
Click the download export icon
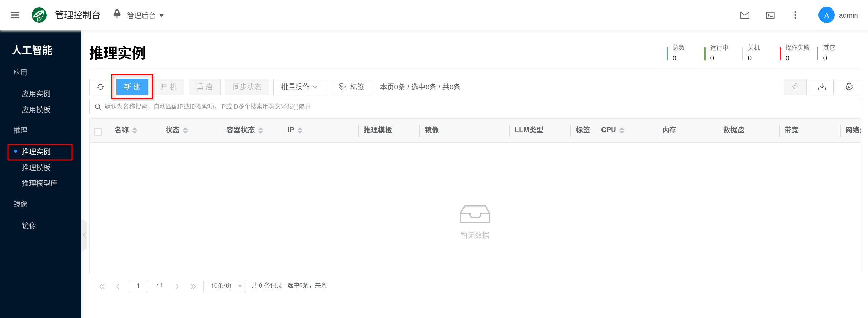pyautogui.click(x=822, y=87)
